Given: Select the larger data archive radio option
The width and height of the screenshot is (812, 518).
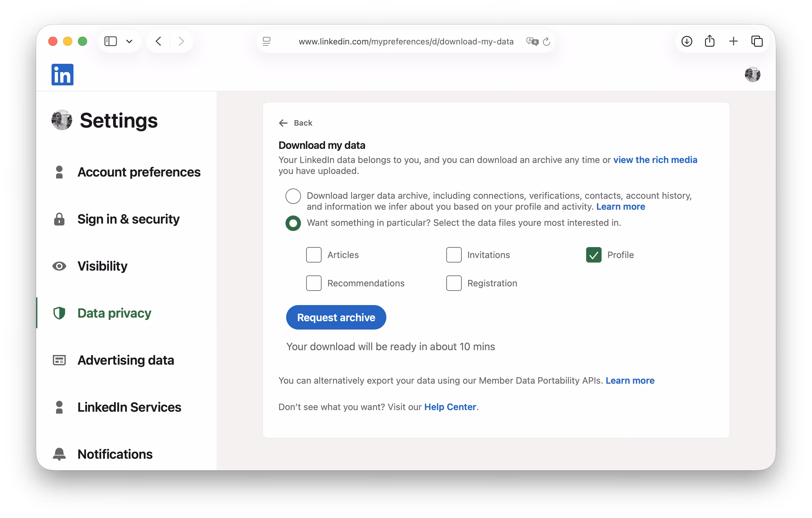Looking at the screenshot, I should [293, 196].
